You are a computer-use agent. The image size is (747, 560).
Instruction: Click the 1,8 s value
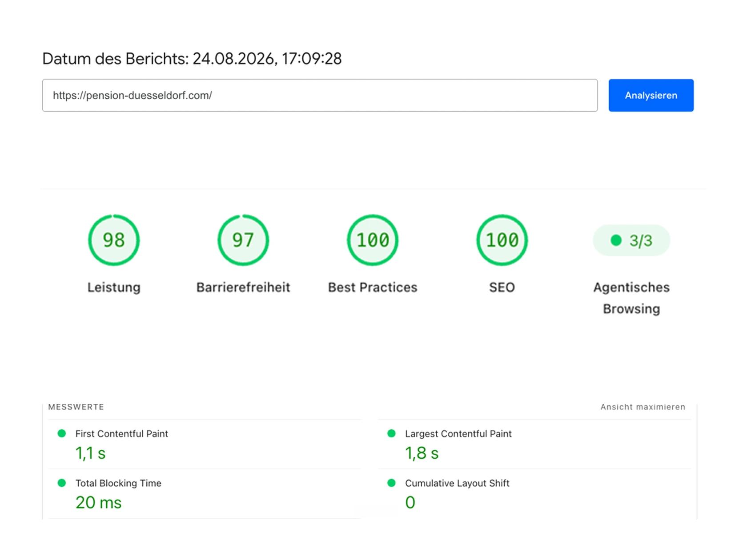click(x=422, y=453)
